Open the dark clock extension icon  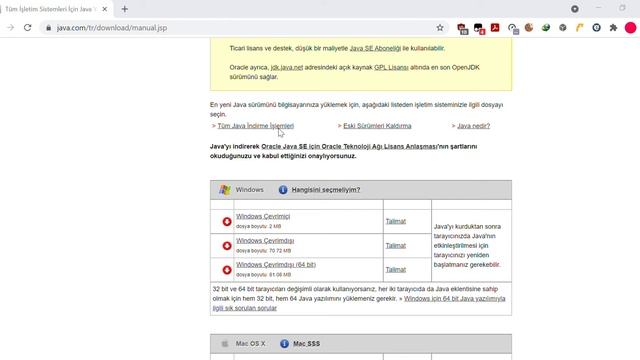tap(596, 28)
